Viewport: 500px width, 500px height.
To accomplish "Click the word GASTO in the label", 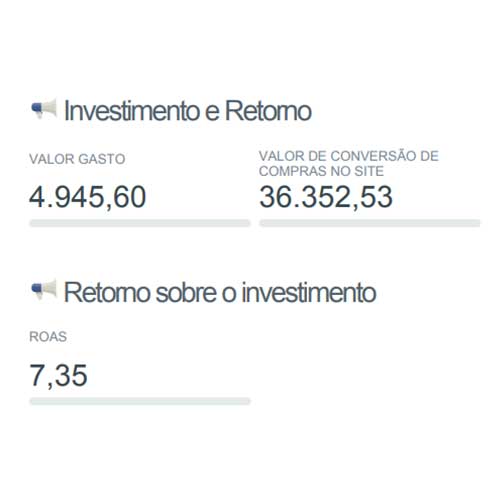I will coord(102,159).
